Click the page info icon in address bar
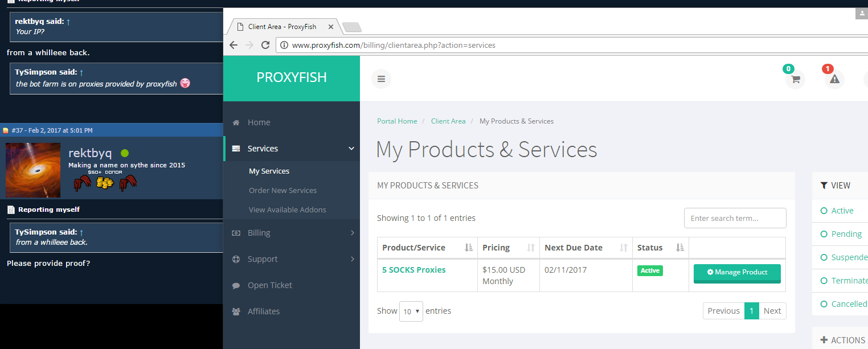 (284, 45)
